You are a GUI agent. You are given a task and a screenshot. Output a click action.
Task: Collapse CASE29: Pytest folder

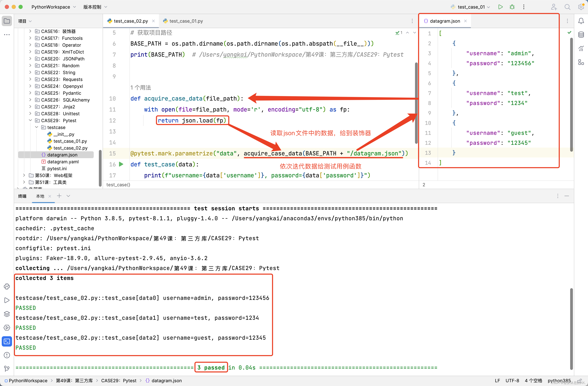pyautogui.click(x=30, y=120)
